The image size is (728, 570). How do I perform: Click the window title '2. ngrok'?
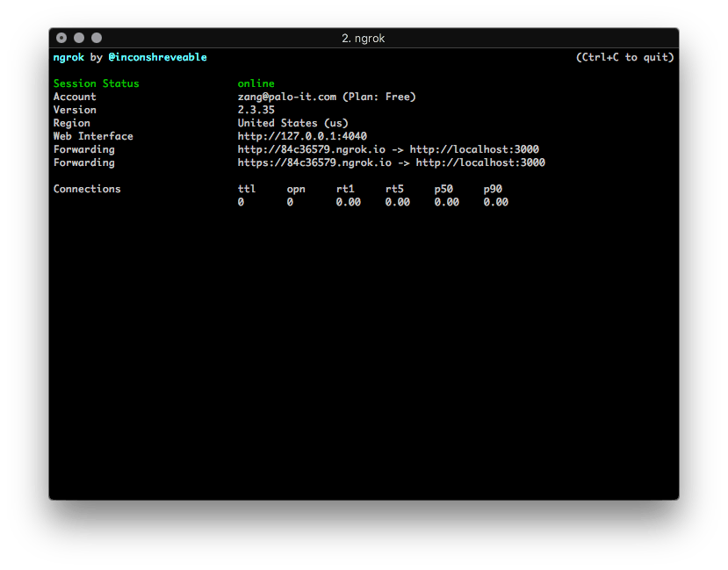tap(363, 38)
